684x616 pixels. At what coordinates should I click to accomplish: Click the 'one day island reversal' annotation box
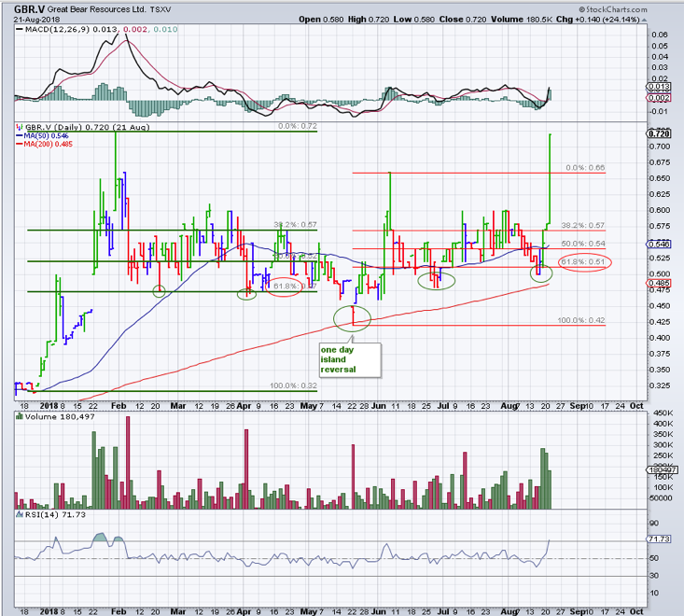pos(350,360)
